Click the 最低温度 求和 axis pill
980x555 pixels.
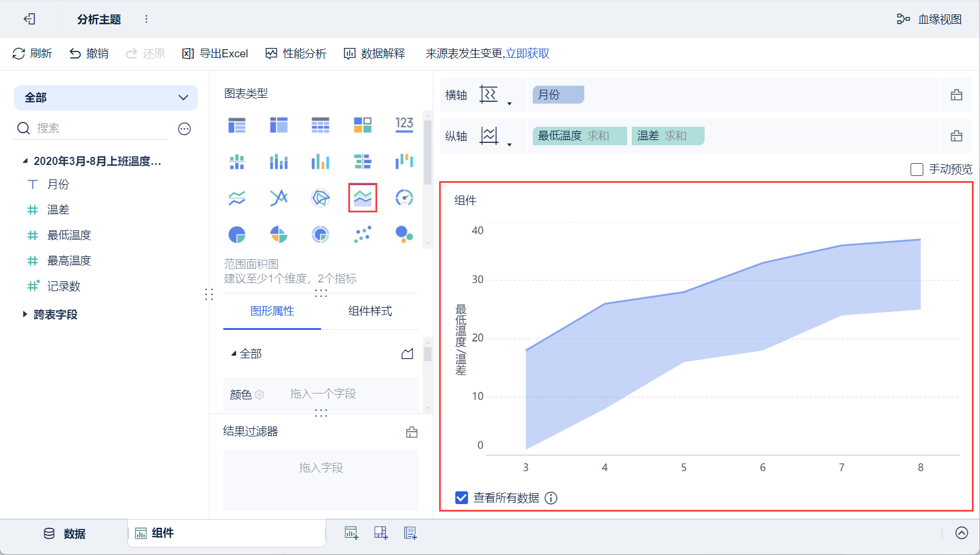tap(580, 136)
